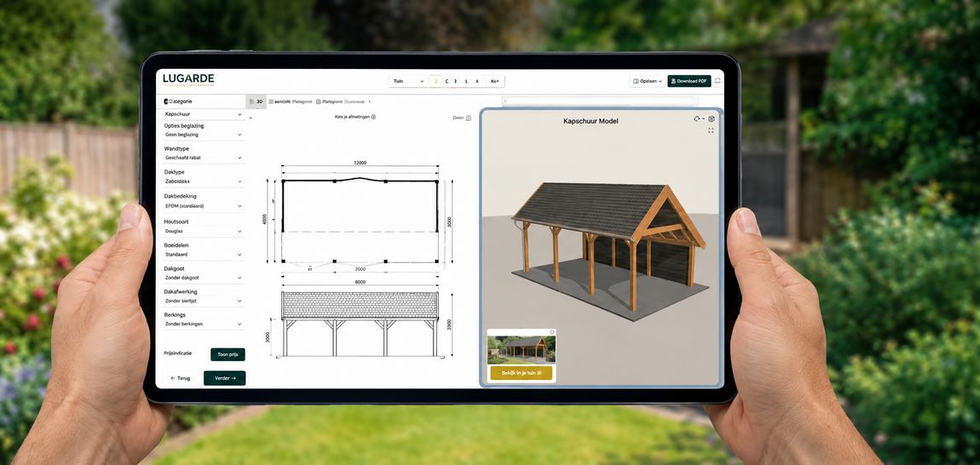
Task: Click the 3D carport model preview
Action: click(609, 250)
